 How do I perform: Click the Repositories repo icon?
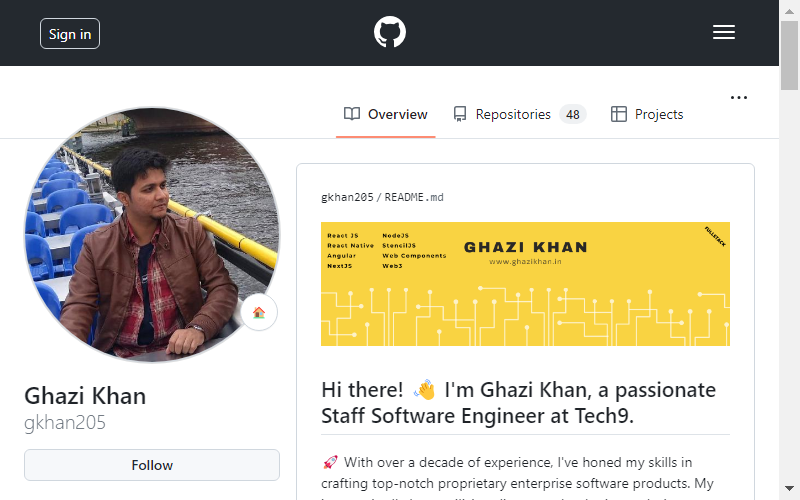coord(460,114)
